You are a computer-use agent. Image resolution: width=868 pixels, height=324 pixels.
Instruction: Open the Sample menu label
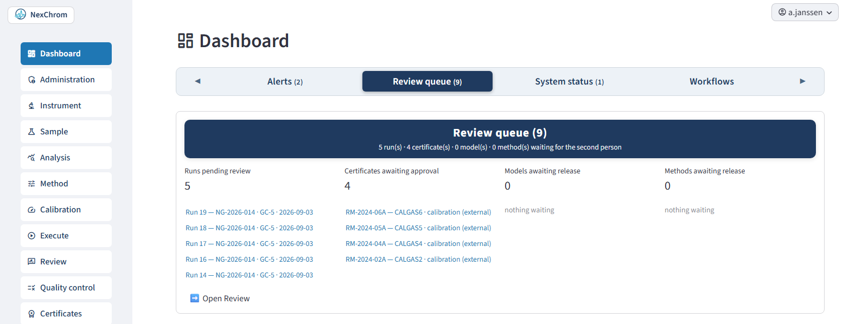[x=54, y=132]
